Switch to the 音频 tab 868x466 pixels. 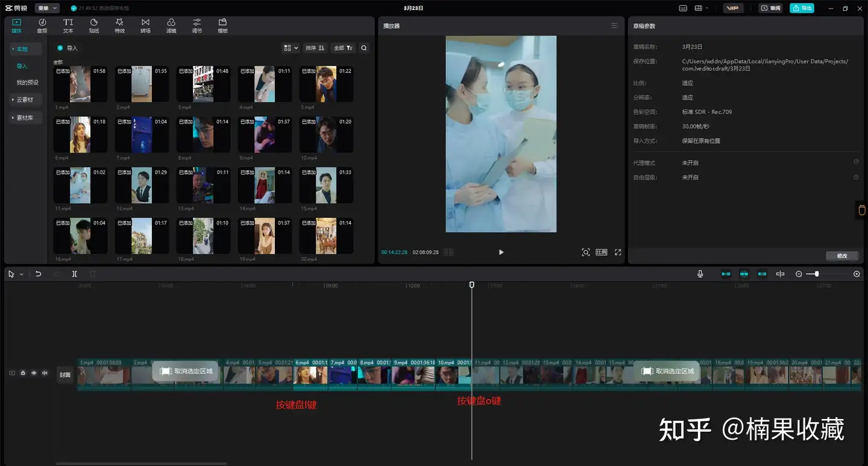(x=42, y=26)
